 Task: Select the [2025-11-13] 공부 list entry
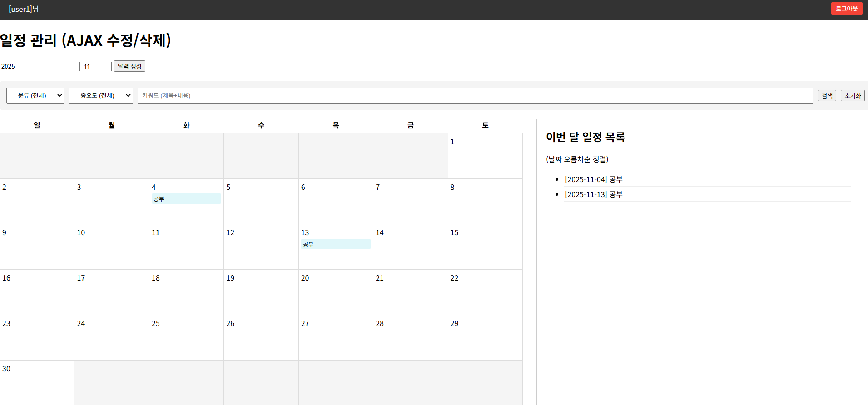click(x=594, y=194)
